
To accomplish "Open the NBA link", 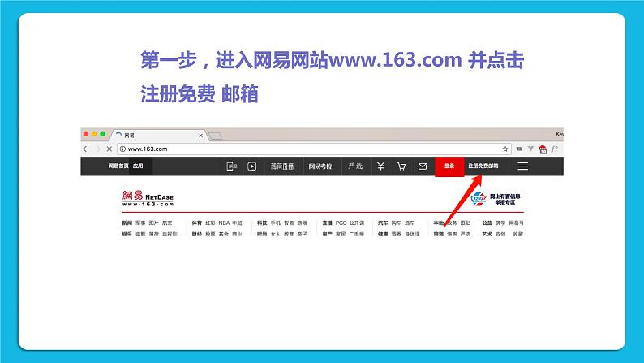I will (x=224, y=223).
